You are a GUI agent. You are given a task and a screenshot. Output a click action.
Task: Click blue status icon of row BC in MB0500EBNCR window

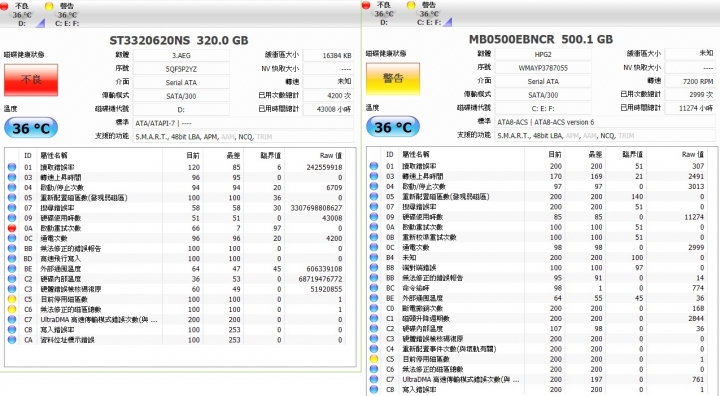coord(374,288)
